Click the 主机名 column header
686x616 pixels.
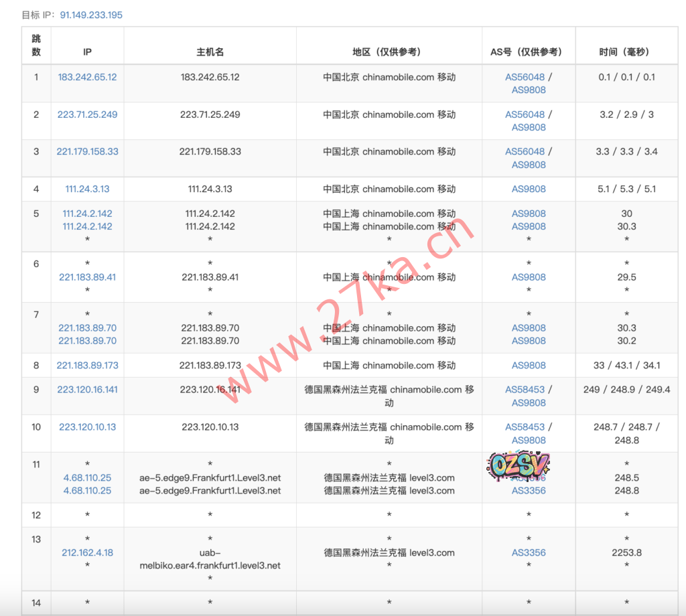(210, 52)
